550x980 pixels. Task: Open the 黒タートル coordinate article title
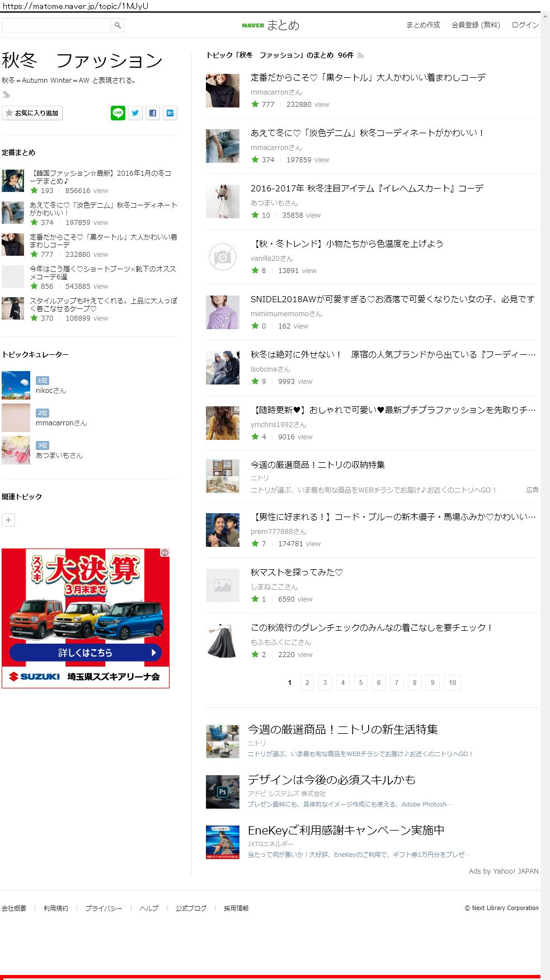368,77
